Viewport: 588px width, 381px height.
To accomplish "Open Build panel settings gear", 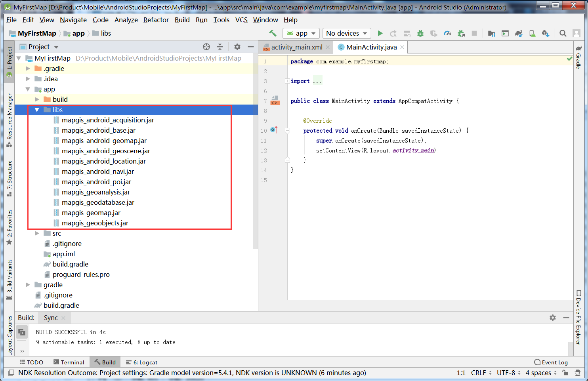I will tap(553, 318).
